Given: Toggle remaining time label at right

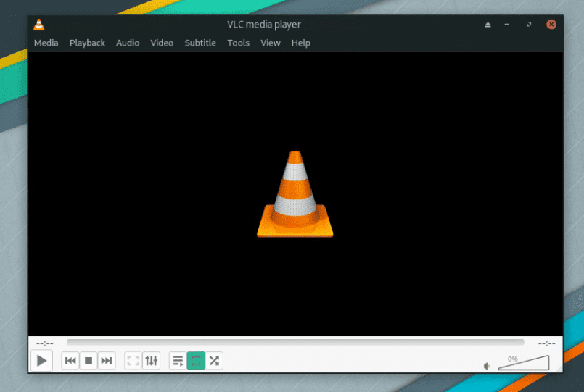Looking at the screenshot, I should [546, 343].
